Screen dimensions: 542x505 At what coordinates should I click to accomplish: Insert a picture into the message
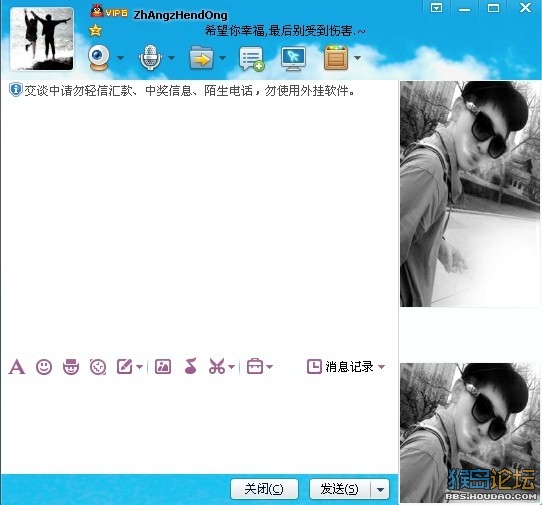(x=163, y=367)
